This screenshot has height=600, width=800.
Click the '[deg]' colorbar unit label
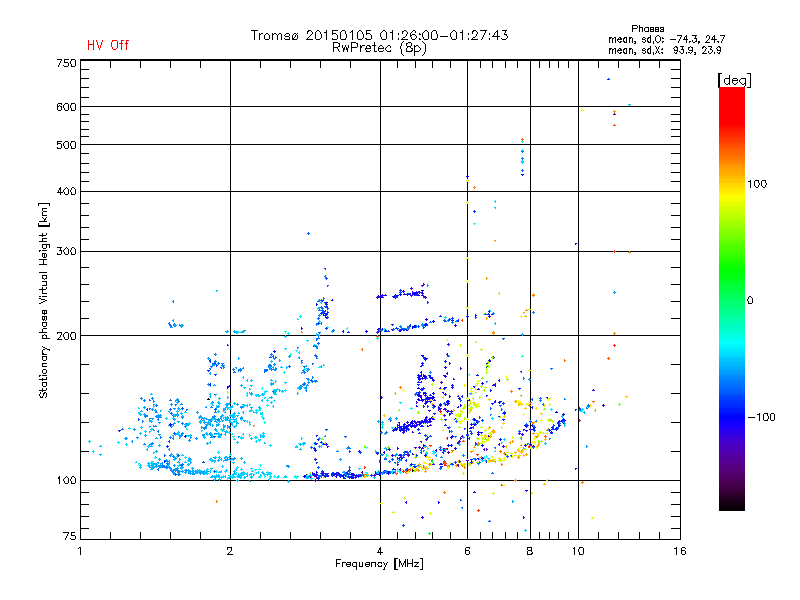(x=734, y=80)
